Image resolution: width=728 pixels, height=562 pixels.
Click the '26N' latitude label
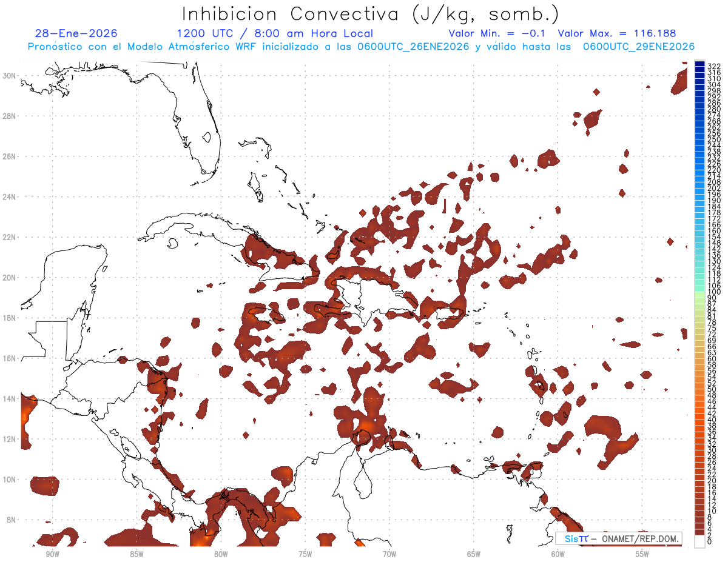tap(9, 156)
